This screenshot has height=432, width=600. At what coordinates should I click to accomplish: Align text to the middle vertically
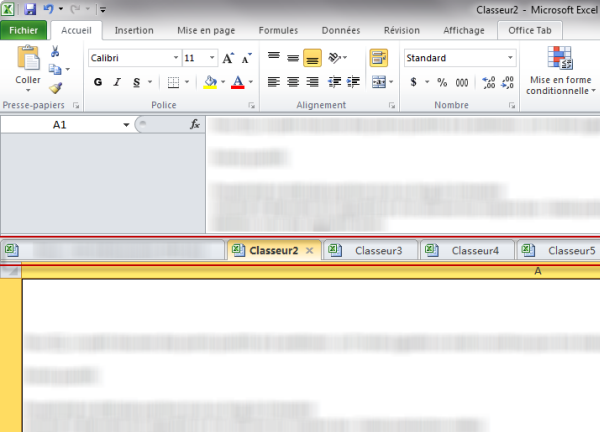click(293, 57)
